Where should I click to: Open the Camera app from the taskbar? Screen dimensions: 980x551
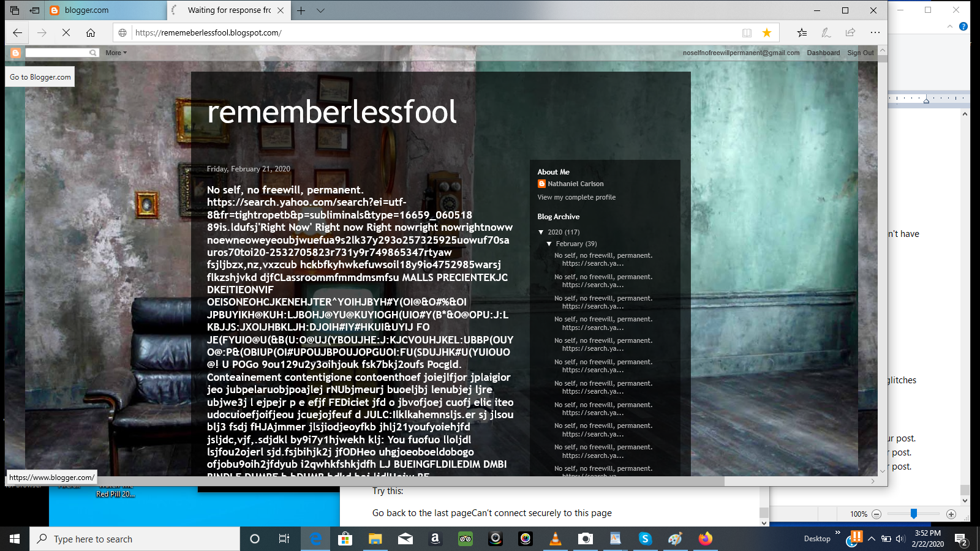tap(586, 539)
